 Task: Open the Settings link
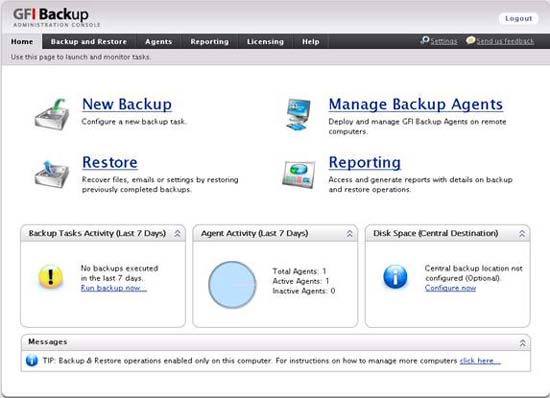[x=444, y=41]
